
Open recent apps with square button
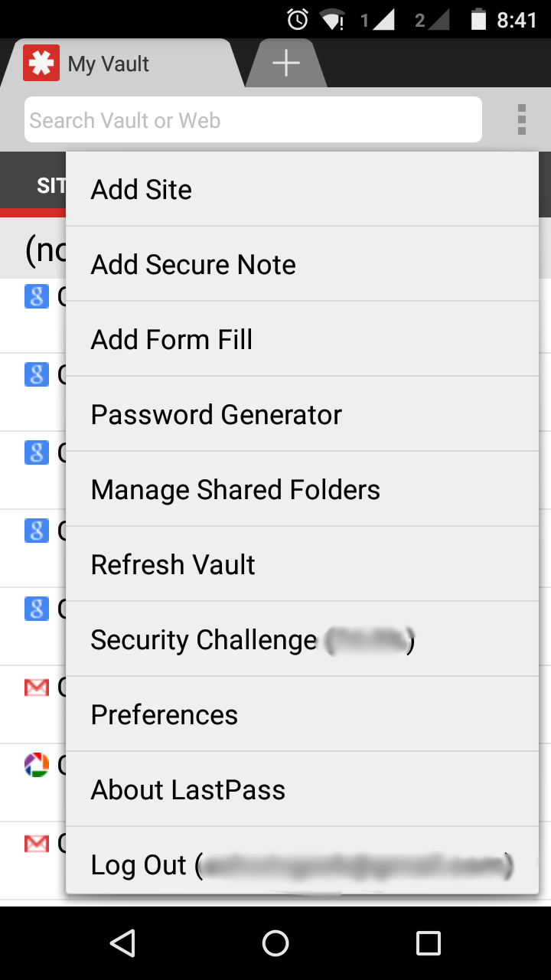[x=428, y=943]
